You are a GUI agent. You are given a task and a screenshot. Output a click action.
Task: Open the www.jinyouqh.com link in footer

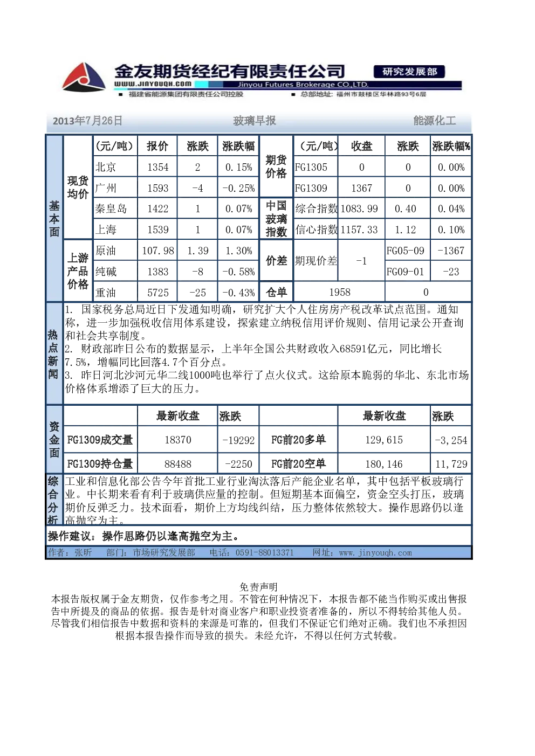(375, 552)
